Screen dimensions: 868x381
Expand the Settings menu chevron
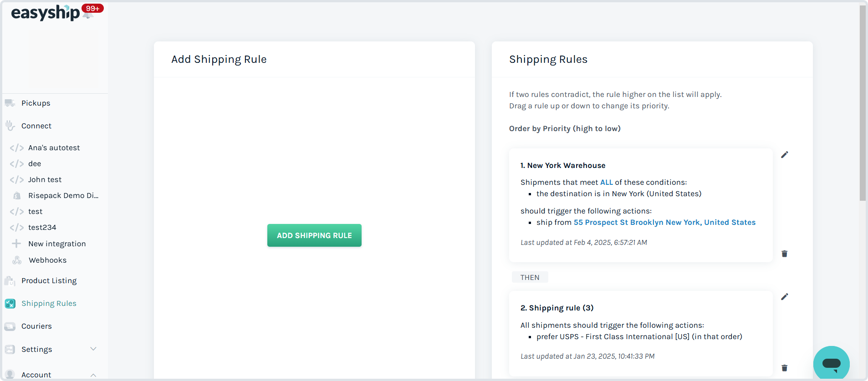(93, 349)
